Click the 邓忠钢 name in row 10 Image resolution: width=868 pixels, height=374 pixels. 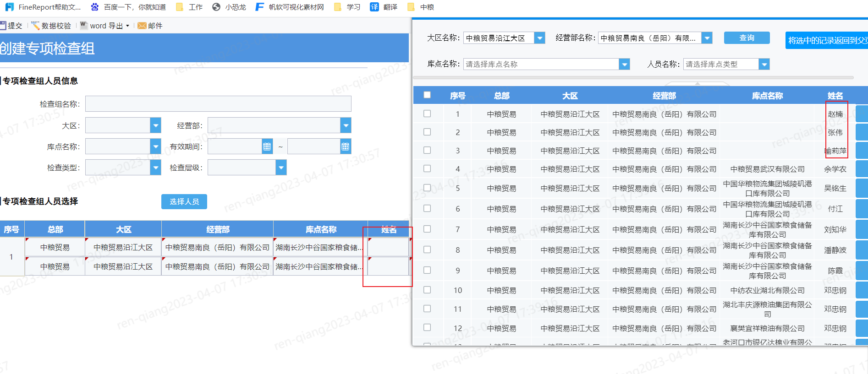[x=835, y=290]
